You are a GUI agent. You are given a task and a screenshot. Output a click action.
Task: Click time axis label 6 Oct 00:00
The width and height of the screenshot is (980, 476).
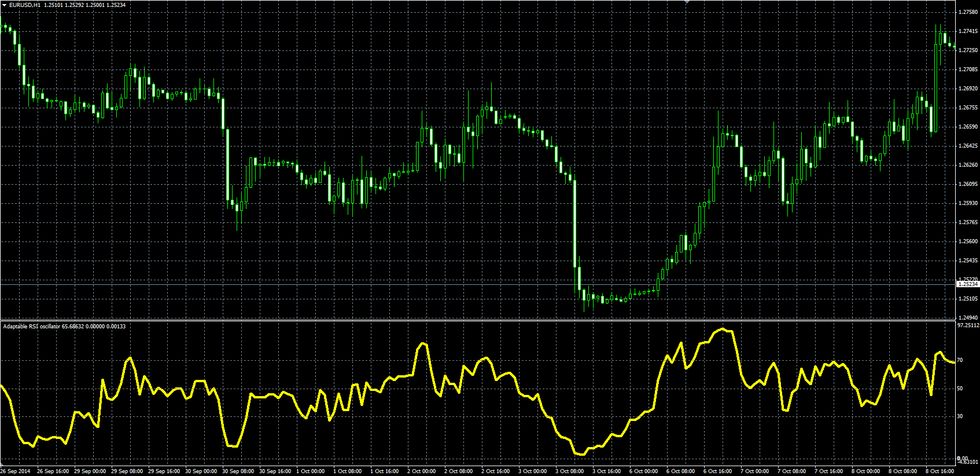[644, 471]
